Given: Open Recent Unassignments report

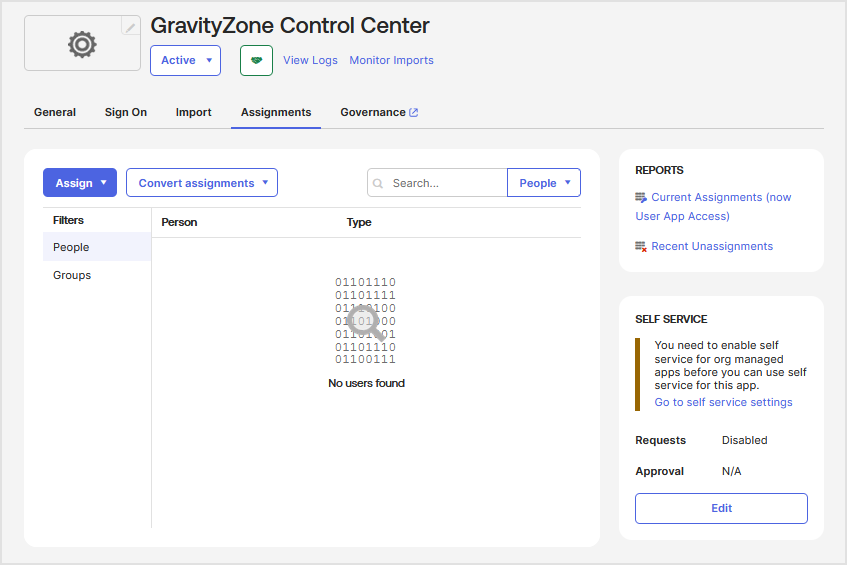Looking at the screenshot, I should (712, 246).
